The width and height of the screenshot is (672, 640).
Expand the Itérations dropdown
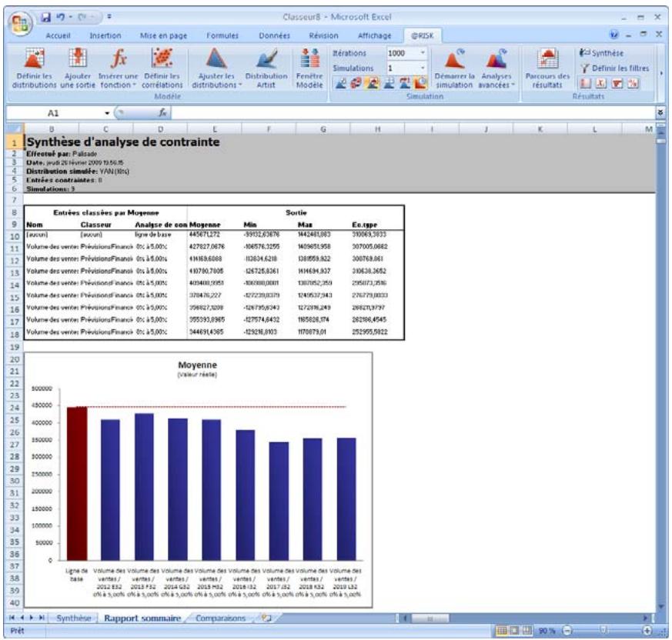[421, 54]
